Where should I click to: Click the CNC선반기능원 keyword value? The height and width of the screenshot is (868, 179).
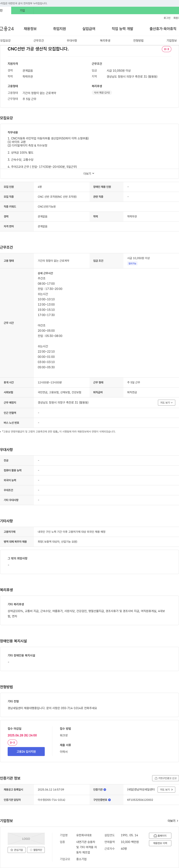[47, 207]
